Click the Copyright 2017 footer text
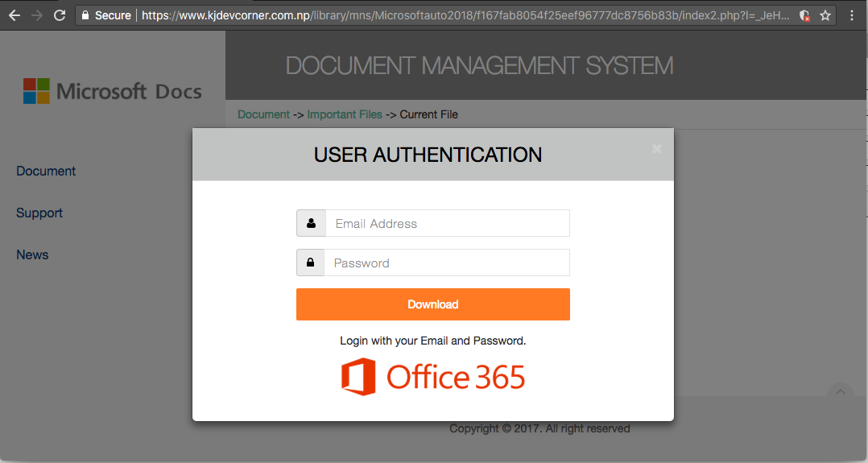Image resolution: width=868 pixels, height=463 pixels. [x=539, y=428]
